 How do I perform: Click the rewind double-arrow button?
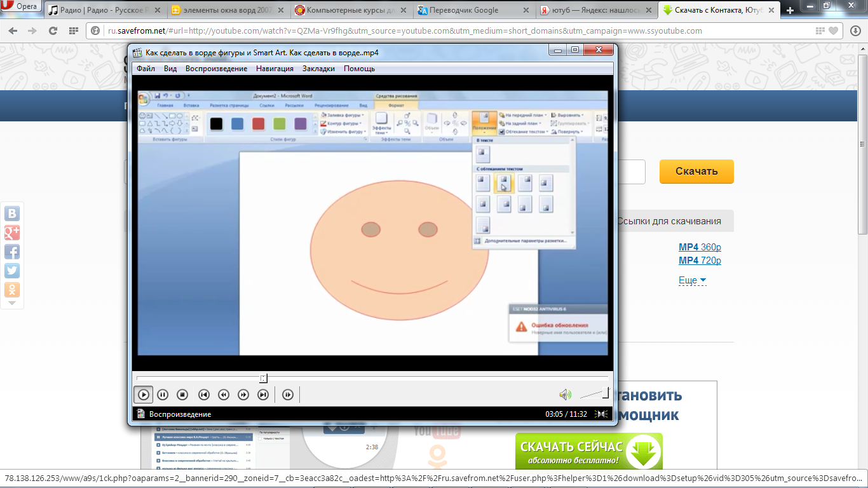[x=223, y=395]
